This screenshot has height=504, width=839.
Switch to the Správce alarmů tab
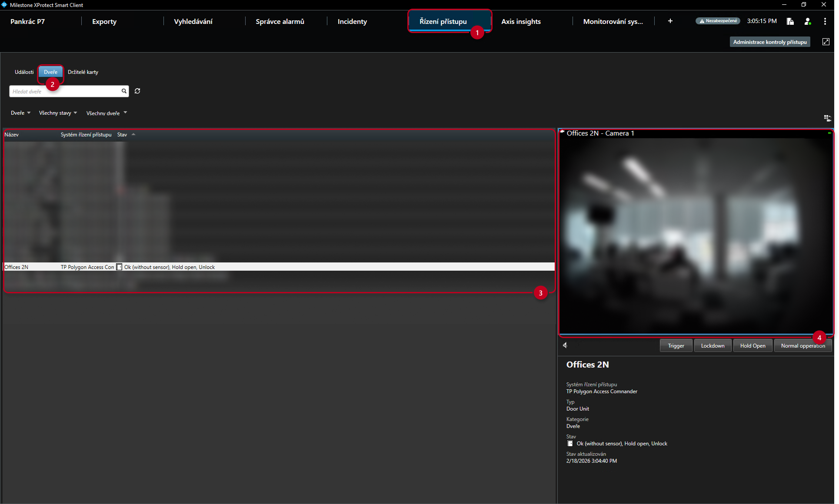coord(280,22)
